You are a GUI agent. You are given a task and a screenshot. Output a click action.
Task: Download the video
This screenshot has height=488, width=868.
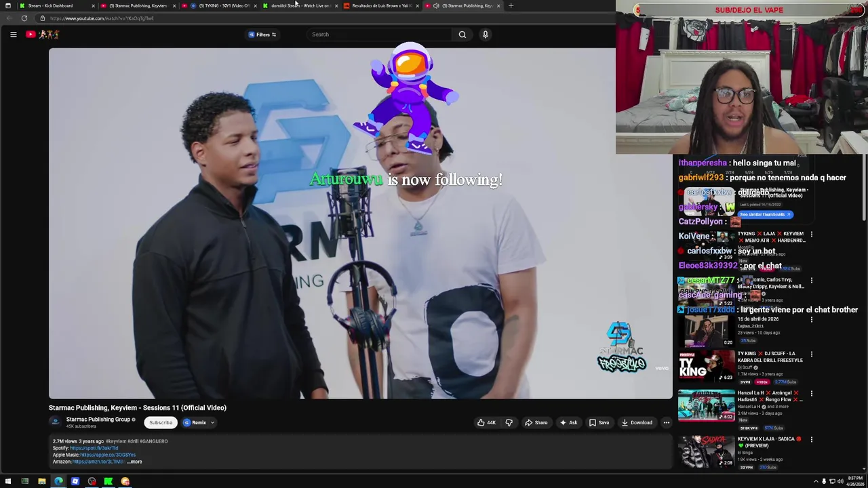[637, 423]
